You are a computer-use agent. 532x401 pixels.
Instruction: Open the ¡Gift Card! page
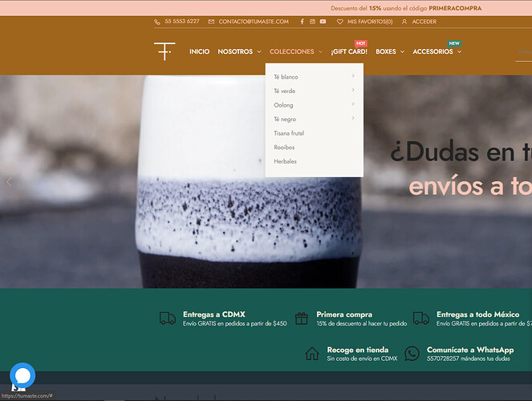coord(349,51)
